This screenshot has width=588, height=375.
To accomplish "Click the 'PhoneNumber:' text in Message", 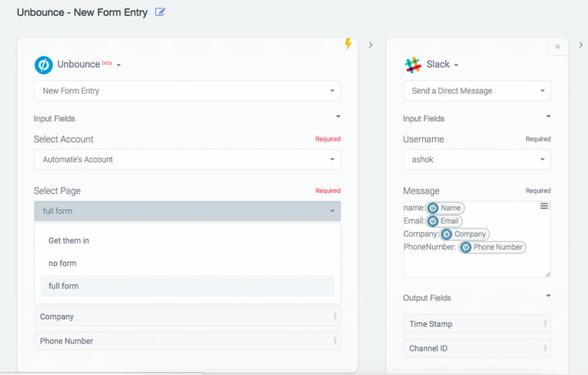I will [x=430, y=247].
